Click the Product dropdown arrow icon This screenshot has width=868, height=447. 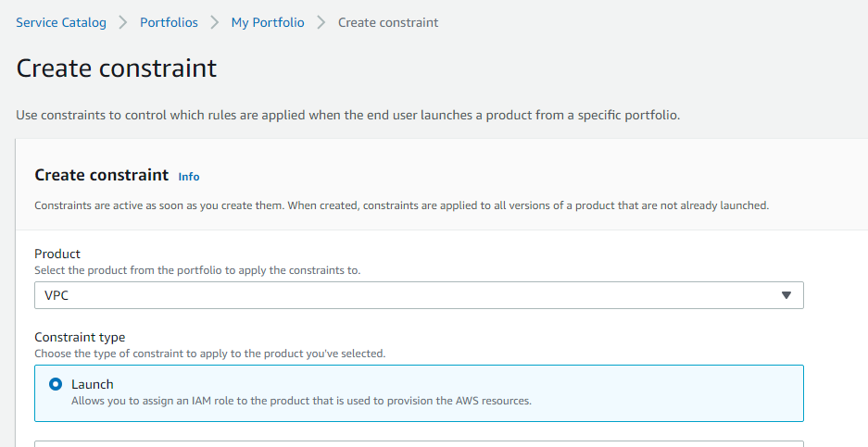coord(786,295)
